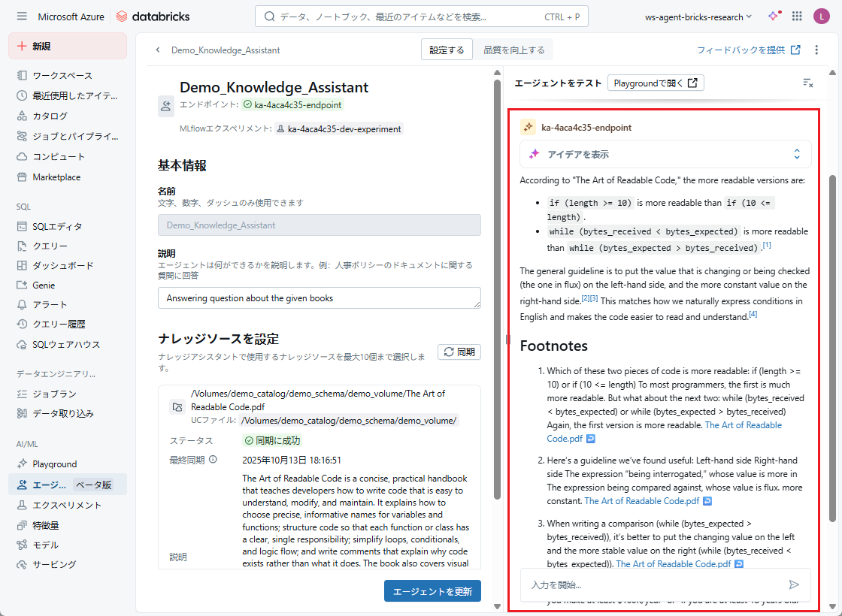
Task: Go back using the left chevron
Action: (158, 50)
